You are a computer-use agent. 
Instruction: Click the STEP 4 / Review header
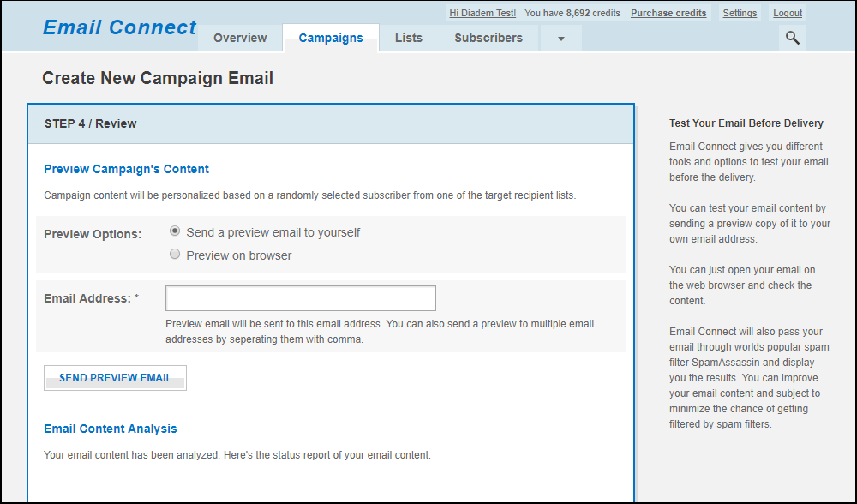click(x=91, y=123)
